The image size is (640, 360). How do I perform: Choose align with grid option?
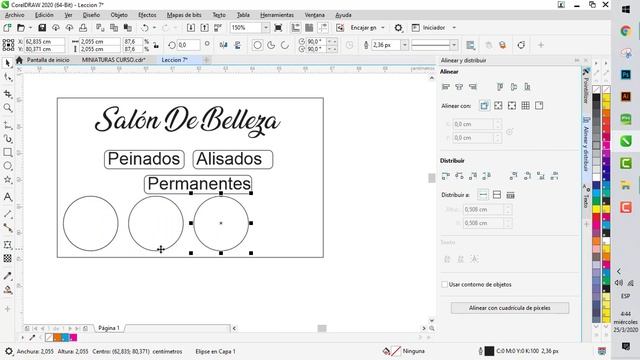tap(526, 106)
